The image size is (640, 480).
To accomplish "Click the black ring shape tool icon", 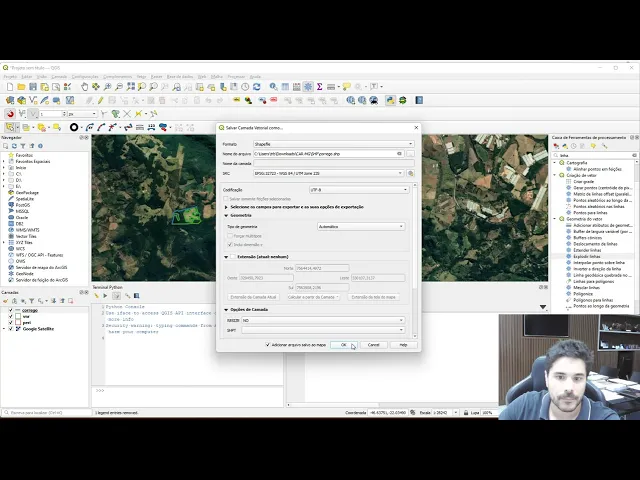I will point(74,127).
